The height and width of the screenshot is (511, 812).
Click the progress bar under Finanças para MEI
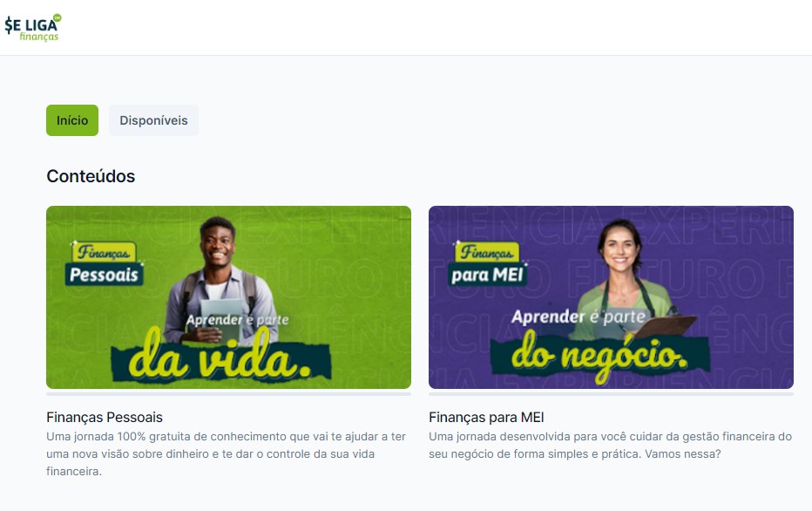(611, 394)
